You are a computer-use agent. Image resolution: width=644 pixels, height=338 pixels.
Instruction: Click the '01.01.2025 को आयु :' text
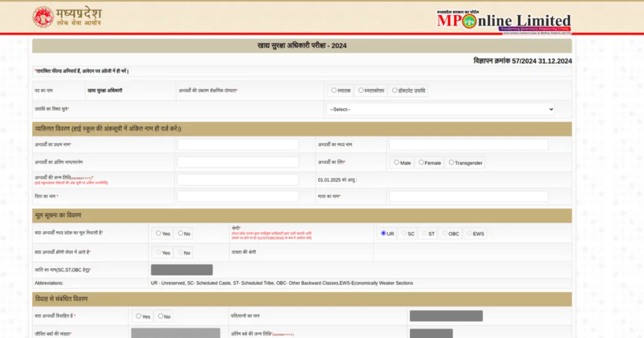click(337, 180)
